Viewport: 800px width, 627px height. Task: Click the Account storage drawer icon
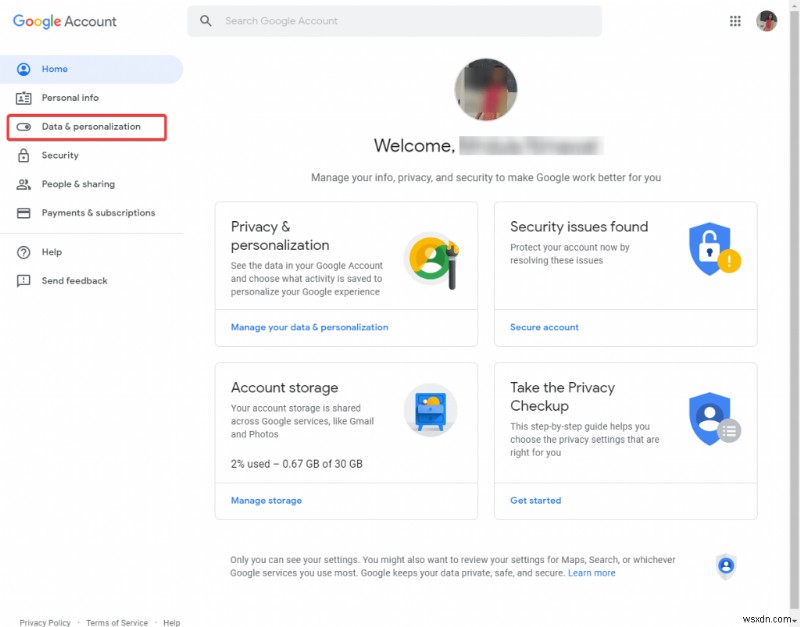coord(430,410)
